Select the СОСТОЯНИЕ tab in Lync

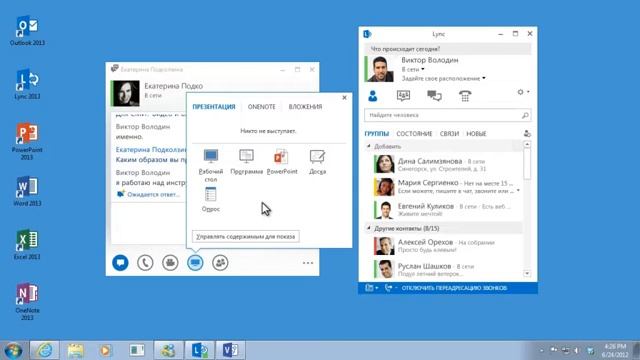(x=414, y=134)
